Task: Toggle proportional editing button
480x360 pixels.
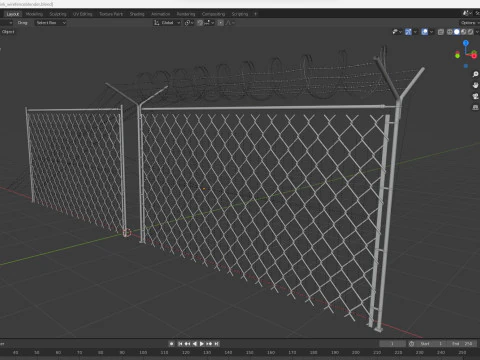Action: pos(220,23)
